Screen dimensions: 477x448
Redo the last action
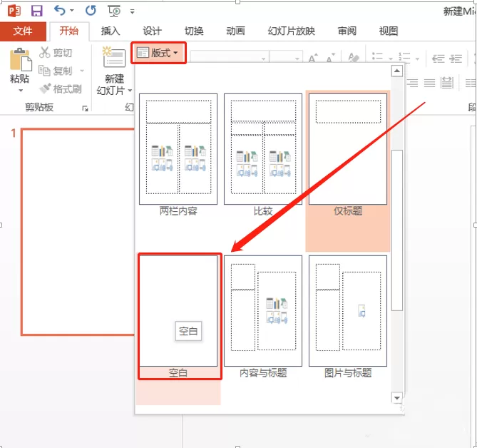point(91,11)
